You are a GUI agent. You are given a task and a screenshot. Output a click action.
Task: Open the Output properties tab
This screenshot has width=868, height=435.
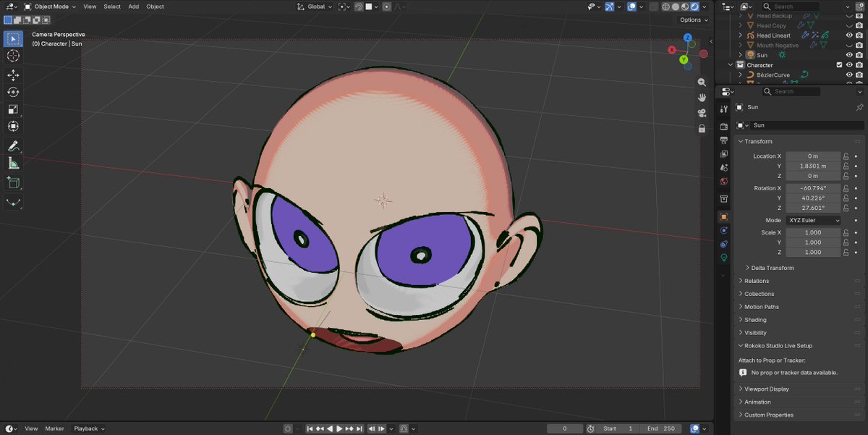pyautogui.click(x=723, y=140)
